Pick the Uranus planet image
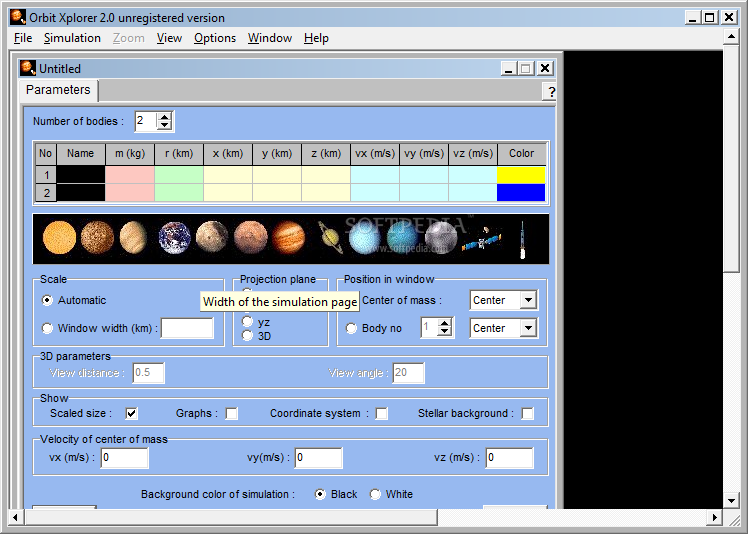Screen dimensions: 748x534 pyautogui.click(x=364, y=237)
